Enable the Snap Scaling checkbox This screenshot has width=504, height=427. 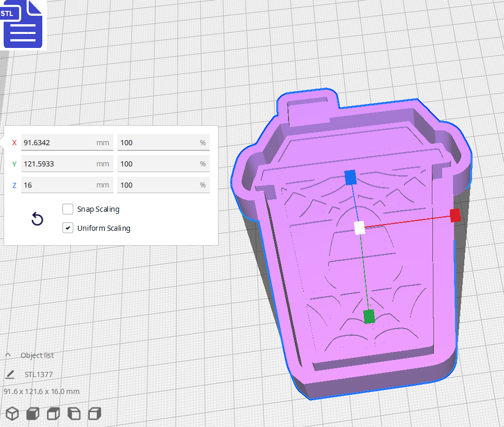pos(68,209)
